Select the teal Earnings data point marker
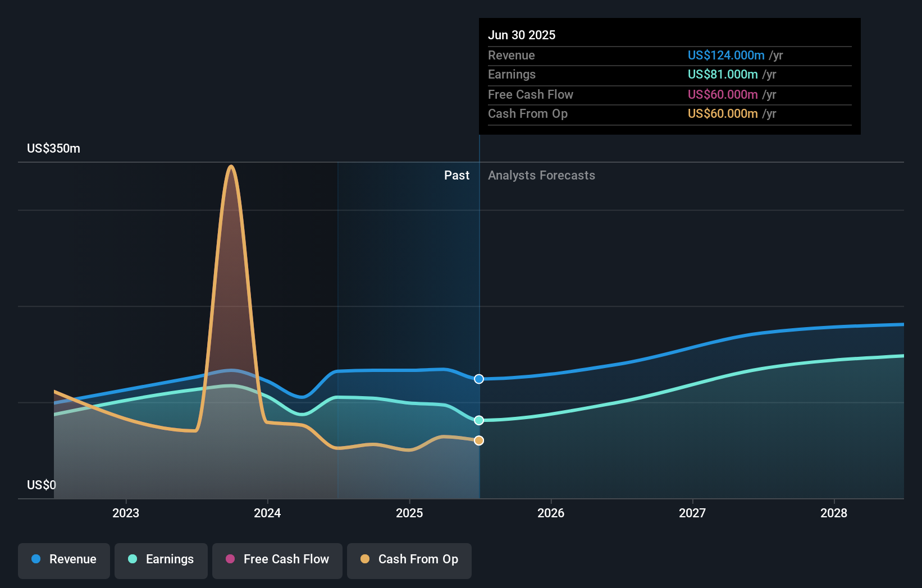 click(478, 420)
